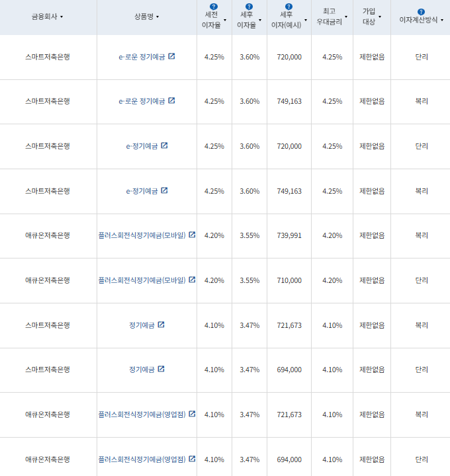The height and width of the screenshot is (476, 450).
Task: Click external link icon for 스마트저축은행 정기예금 단리 row
Action: (x=161, y=369)
